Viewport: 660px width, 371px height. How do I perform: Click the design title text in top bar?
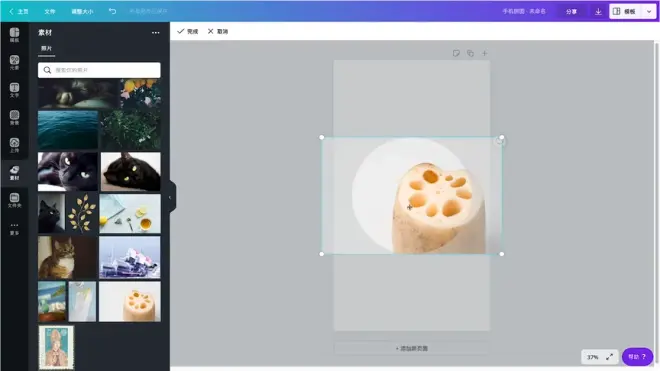[524, 11]
